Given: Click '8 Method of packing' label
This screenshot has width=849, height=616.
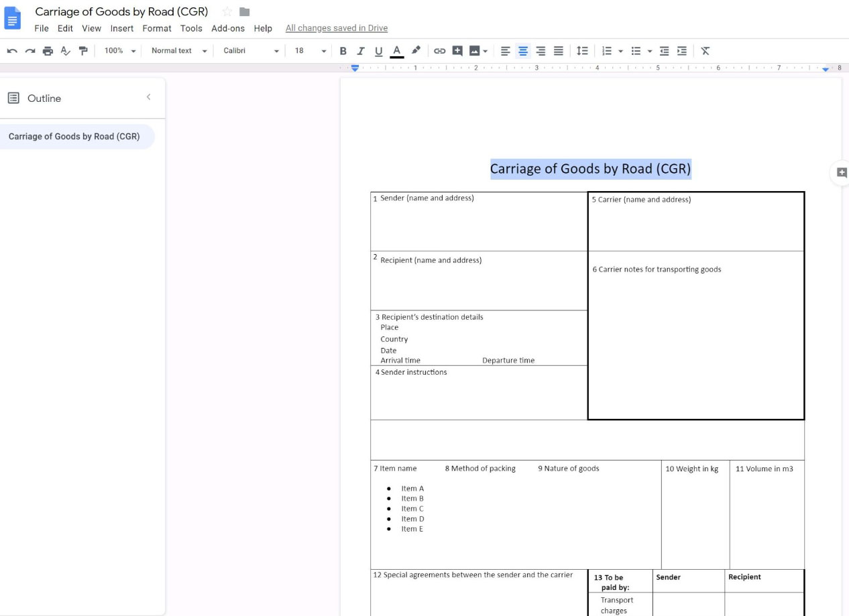Looking at the screenshot, I should coord(480,469).
